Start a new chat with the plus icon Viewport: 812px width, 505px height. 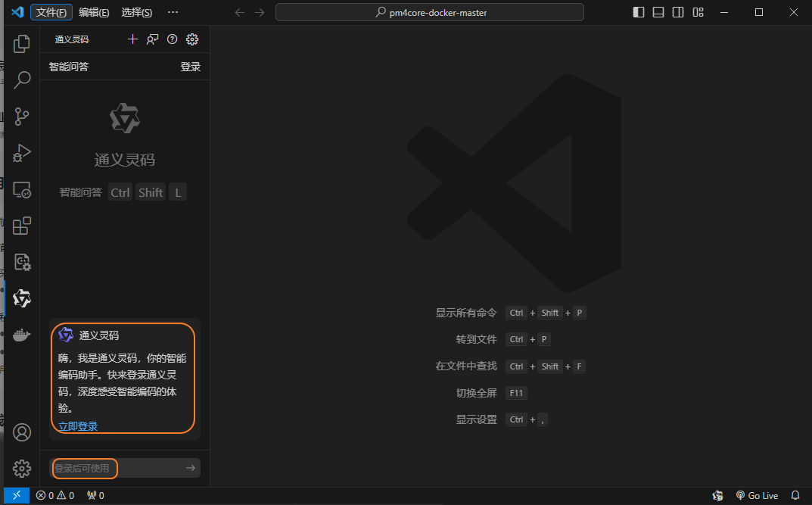[x=132, y=39]
